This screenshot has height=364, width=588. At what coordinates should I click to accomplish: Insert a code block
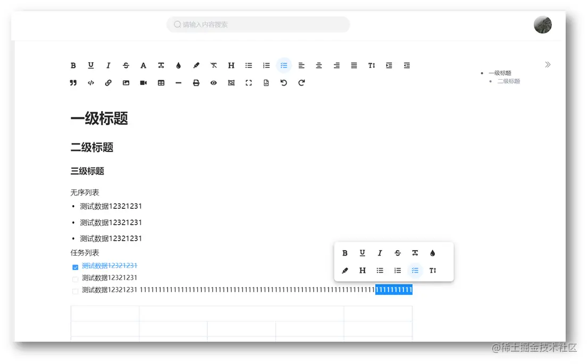[91, 83]
